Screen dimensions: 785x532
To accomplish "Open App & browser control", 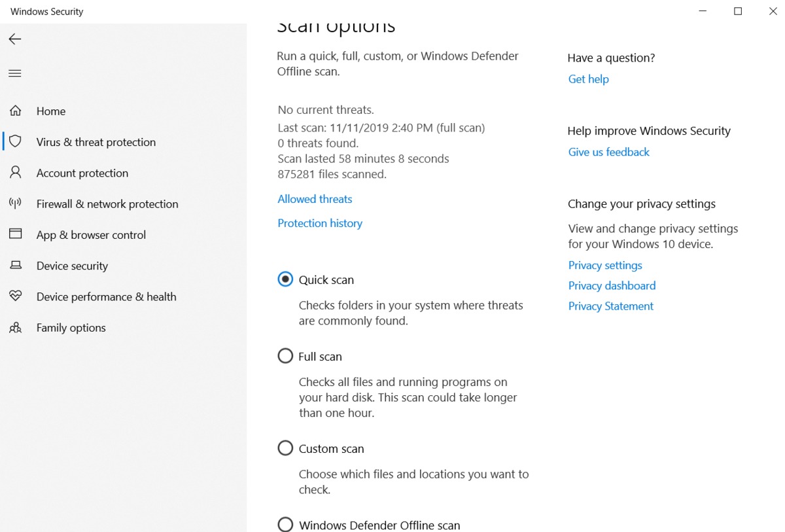I will [91, 235].
